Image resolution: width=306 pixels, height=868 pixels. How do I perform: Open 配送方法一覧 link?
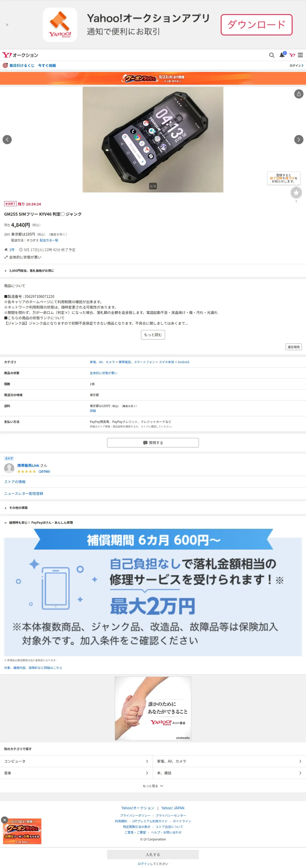tap(49, 240)
